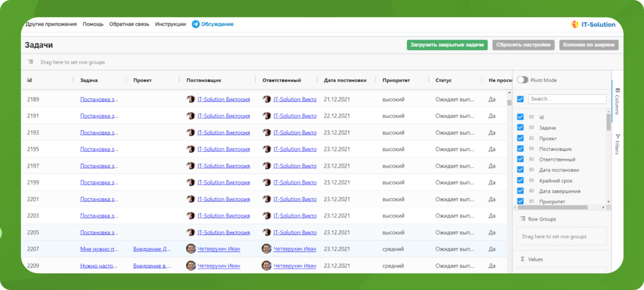Open the Инструкции menu item
This screenshot has height=290, width=644.
[171, 24]
